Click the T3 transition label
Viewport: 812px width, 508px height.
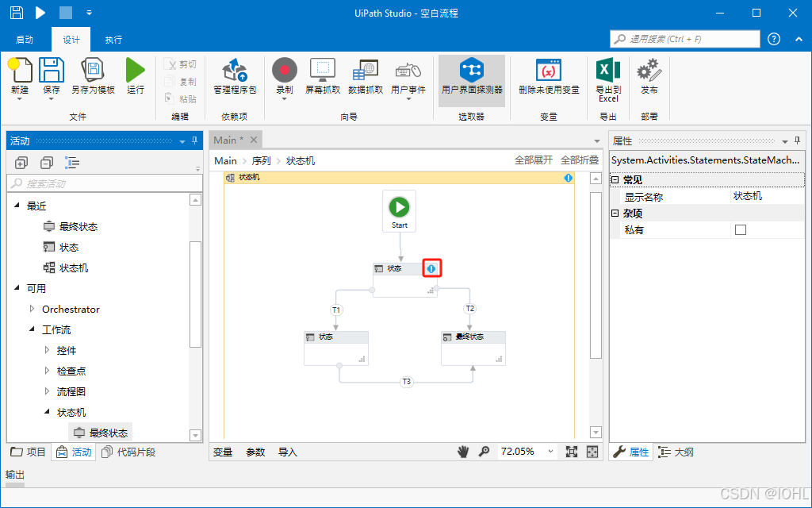(407, 382)
